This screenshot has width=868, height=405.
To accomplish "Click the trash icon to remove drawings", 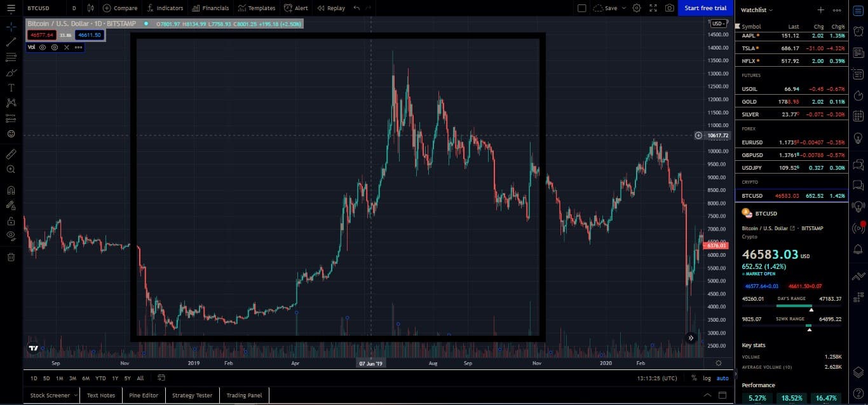I will [11, 257].
